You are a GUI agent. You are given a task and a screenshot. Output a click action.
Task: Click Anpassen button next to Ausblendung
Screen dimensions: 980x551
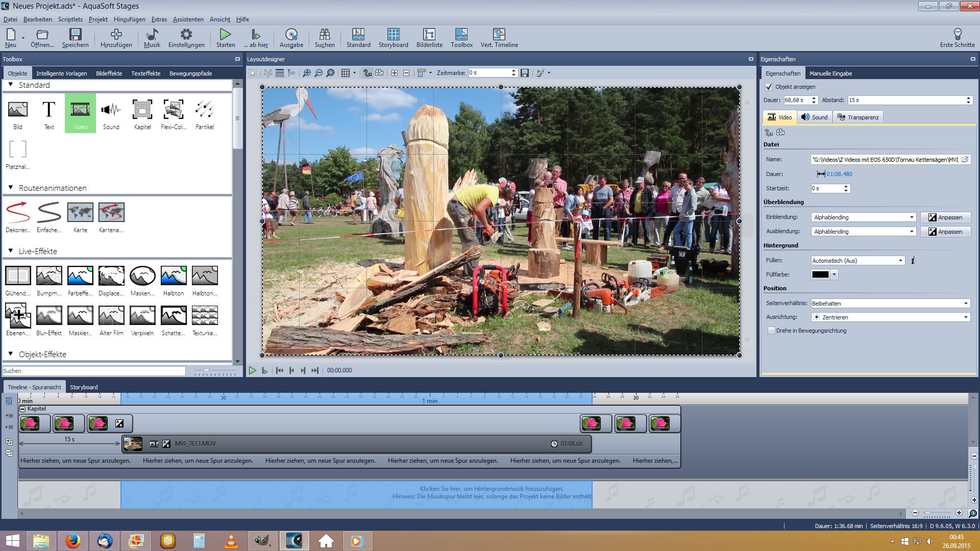(945, 232)
